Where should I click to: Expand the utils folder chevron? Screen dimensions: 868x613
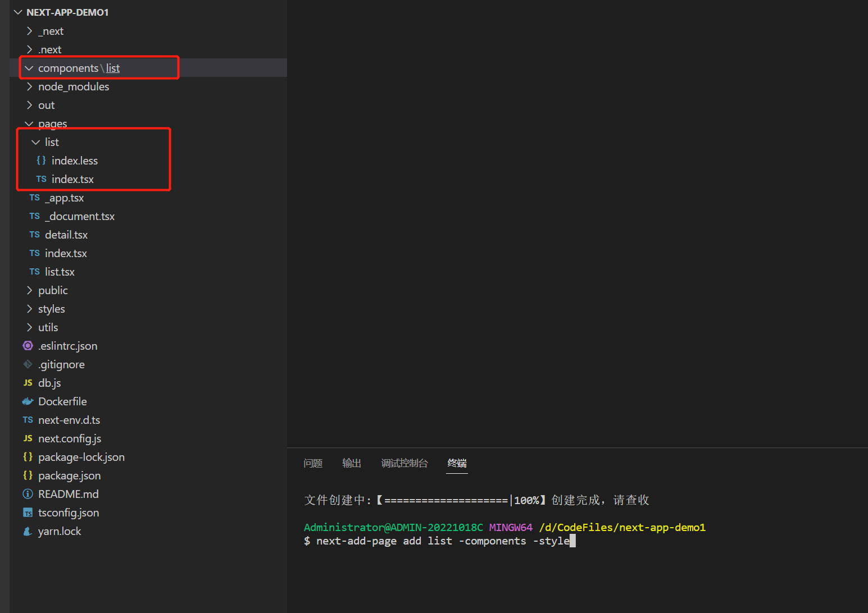[x=30, y=327]
